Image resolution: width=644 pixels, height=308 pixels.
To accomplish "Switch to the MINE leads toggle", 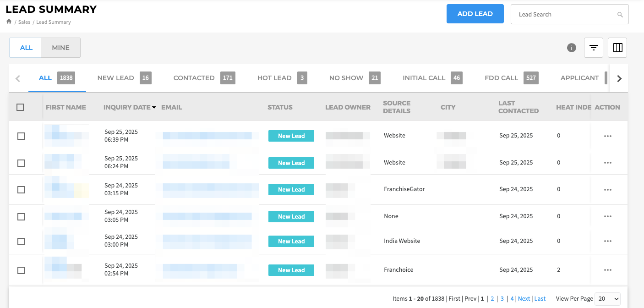I will click(61, 48).
